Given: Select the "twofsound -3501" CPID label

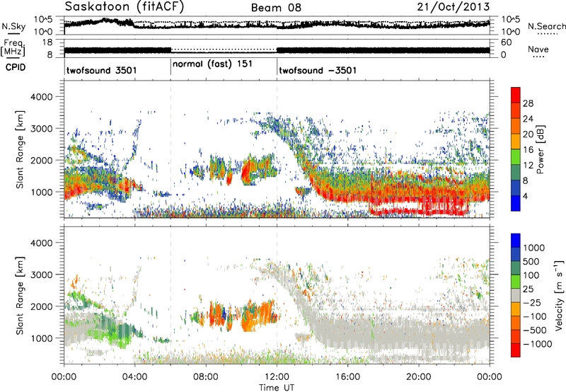Looking at the screenshot, I should [x=318, y=70].
